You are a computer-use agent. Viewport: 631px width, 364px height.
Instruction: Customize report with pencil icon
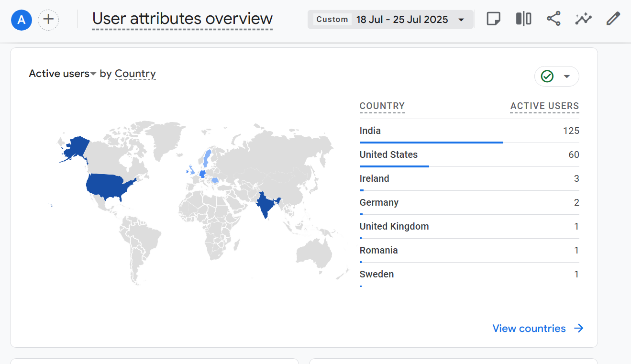coord(613,19)
